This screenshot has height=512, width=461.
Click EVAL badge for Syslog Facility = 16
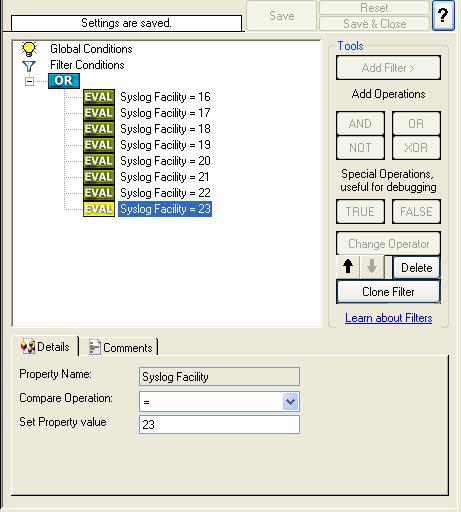point(99,97)
